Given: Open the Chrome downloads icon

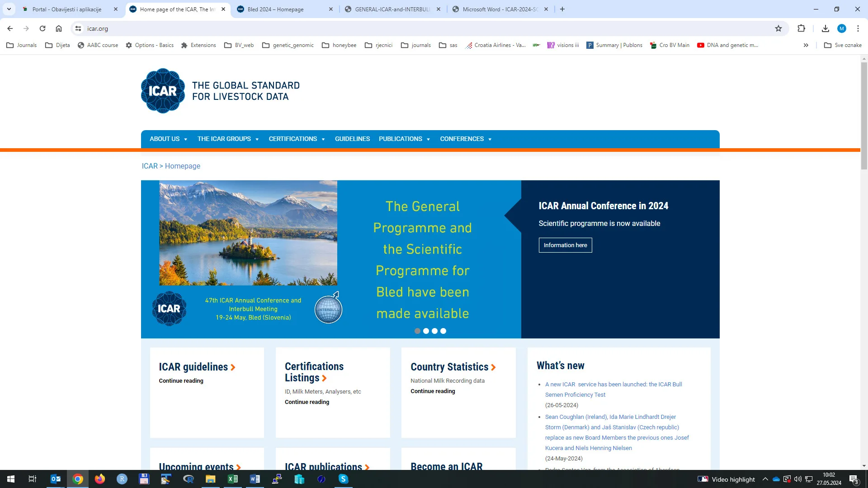Looking at the screenshot, I should (826, 28).
